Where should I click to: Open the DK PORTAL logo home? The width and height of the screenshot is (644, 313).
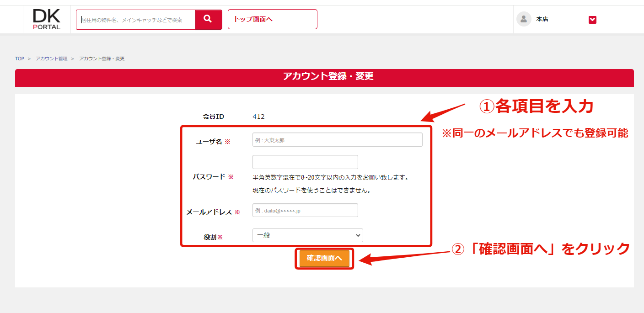[x=47, y=19]
